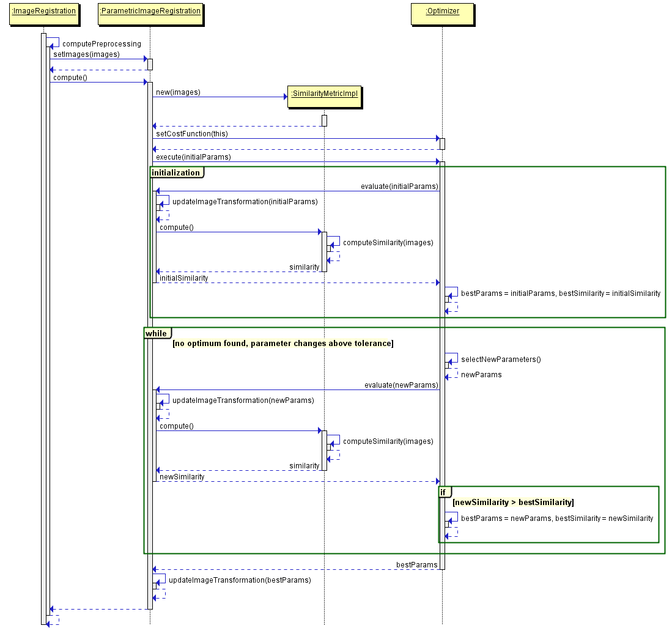Click the selectNewParameters() self-call label

coord(501,360)
